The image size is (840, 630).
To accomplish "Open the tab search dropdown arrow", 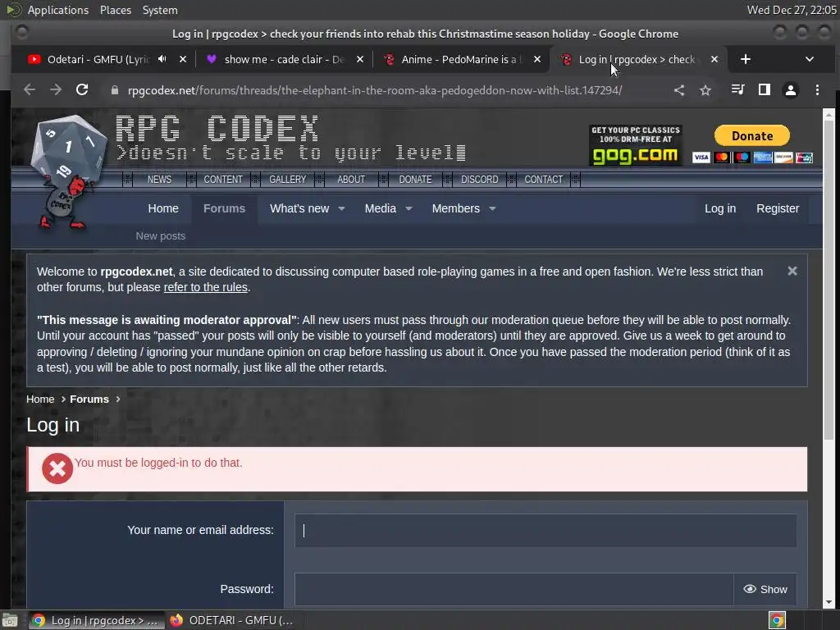I will pyautogui.click(x=810, y=59).
